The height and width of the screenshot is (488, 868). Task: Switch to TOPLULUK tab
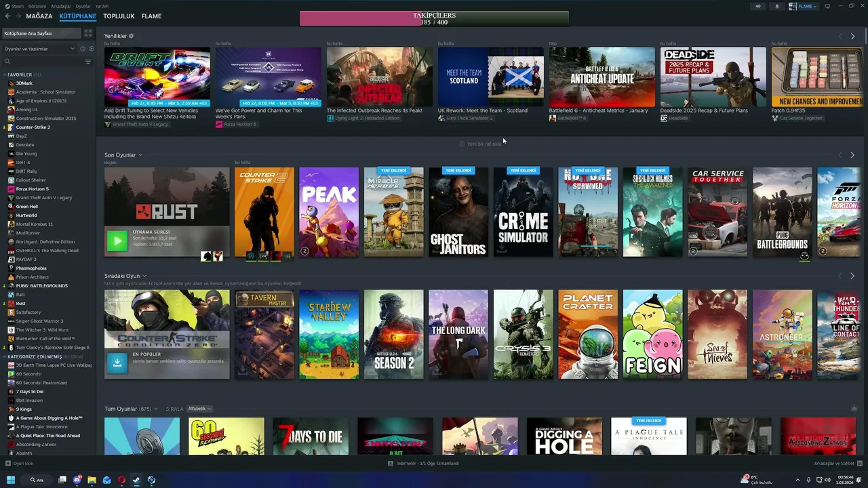pos(119,16)
